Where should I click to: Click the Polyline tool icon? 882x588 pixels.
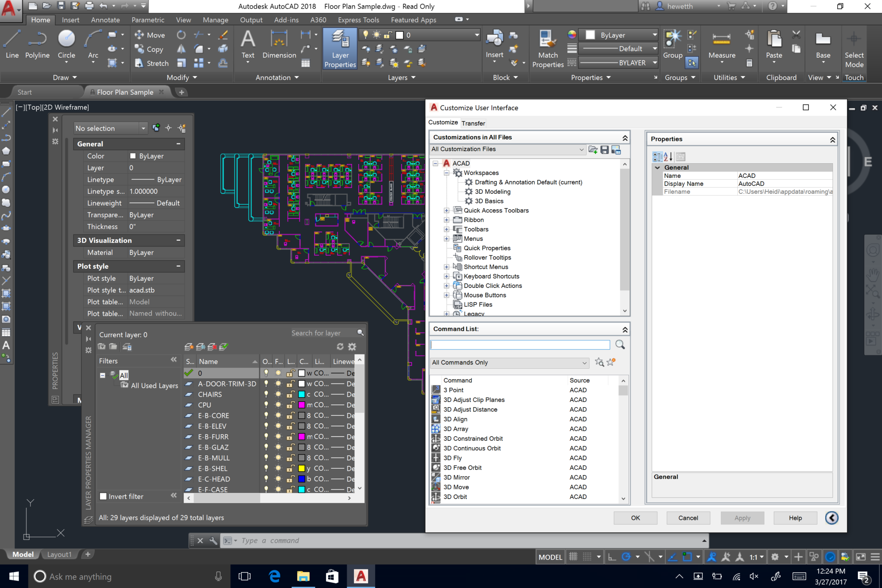(37, 40)
